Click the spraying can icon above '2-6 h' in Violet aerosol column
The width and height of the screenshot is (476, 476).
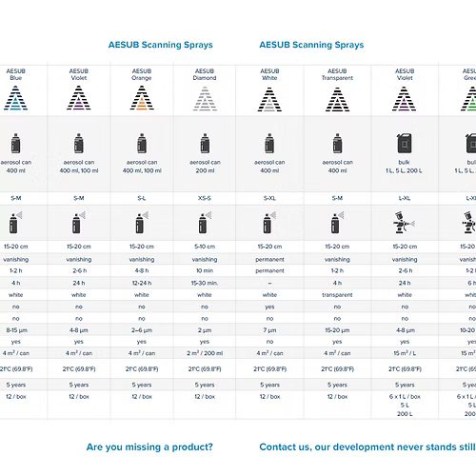79,223
